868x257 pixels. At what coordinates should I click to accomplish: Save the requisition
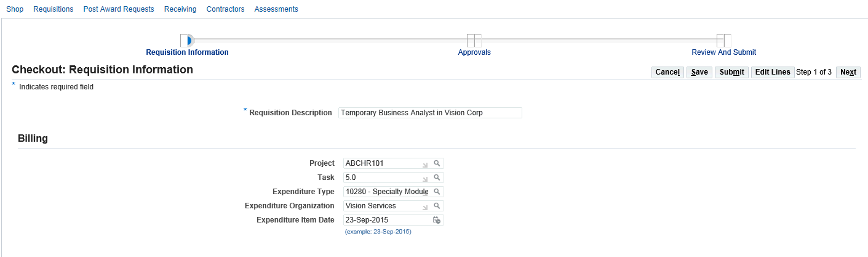coord(699,72)
